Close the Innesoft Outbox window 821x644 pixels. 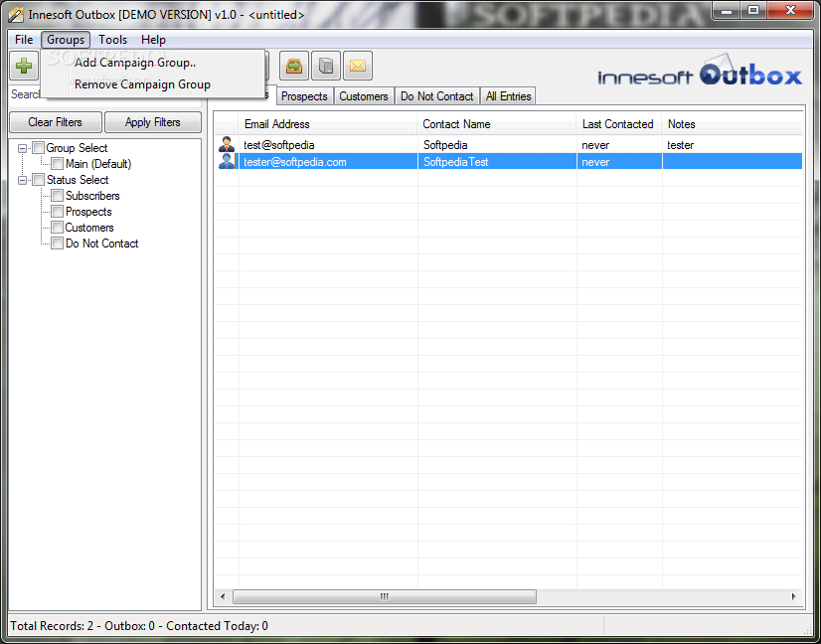coord(790,10)
